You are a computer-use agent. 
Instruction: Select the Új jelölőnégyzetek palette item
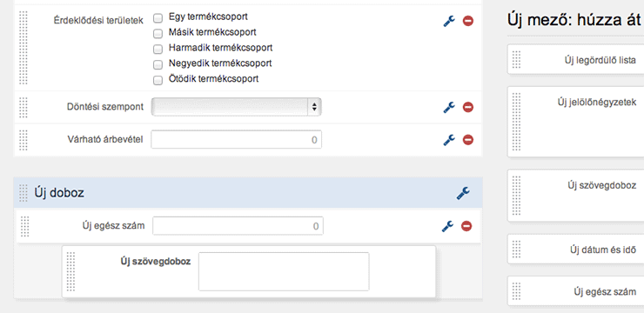tap(576, 122)
